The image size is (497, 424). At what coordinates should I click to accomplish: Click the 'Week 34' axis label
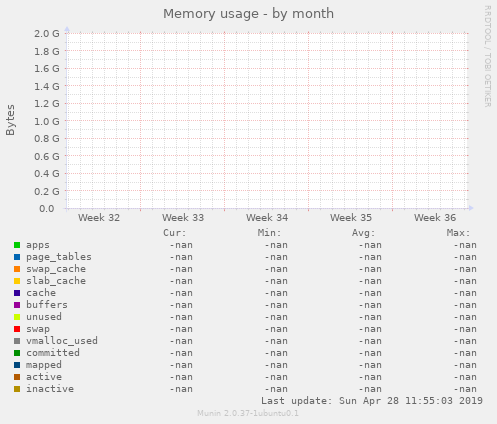[267, 218]
